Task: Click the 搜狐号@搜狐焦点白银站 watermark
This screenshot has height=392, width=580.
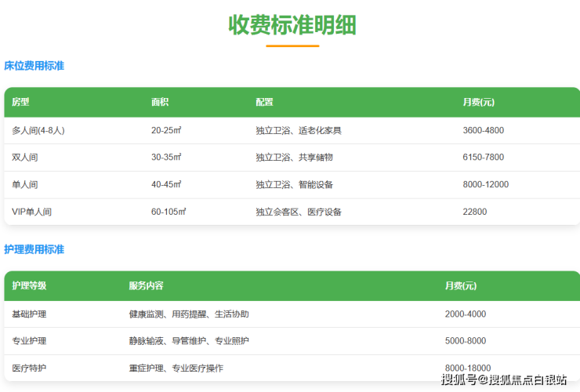Action: tap(504, 380)
